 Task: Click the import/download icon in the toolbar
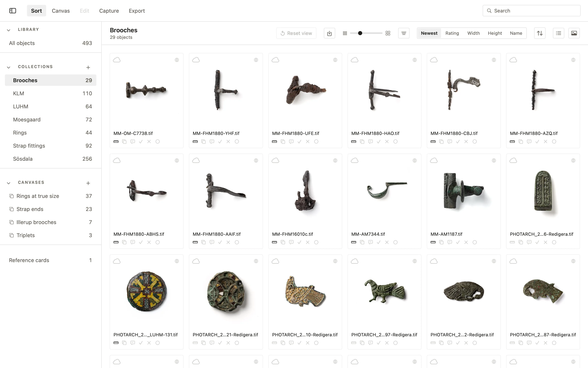(329, 33)
